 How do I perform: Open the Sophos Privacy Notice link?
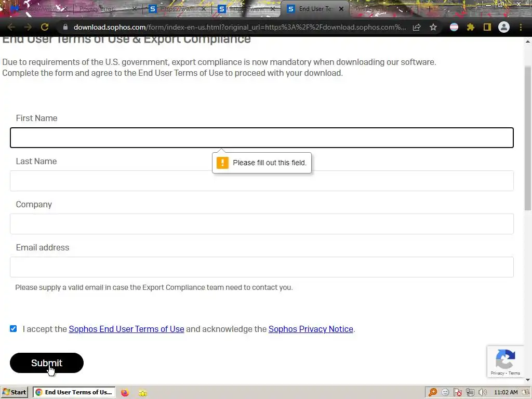(311, 329)
